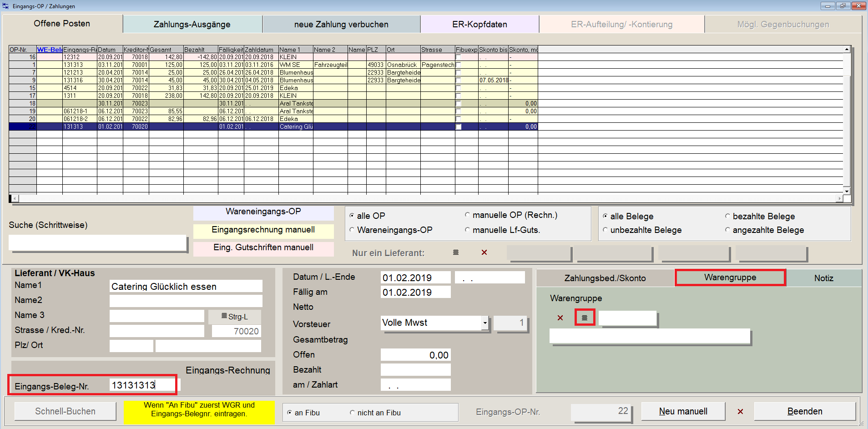This screenshot has width=868, height=429.
Task: Open ER-Aufteilung/ -Kontierung tab
Action: (622, 24)
